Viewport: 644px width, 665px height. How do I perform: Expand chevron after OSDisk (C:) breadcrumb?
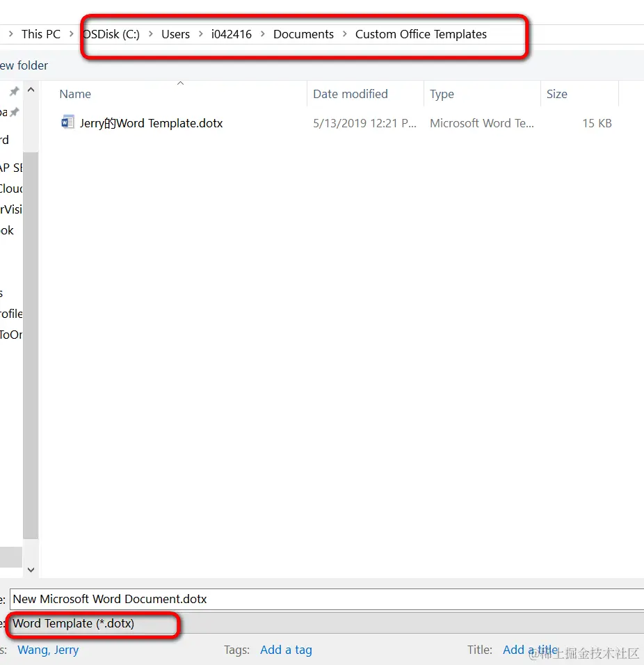tap(150, 33)
